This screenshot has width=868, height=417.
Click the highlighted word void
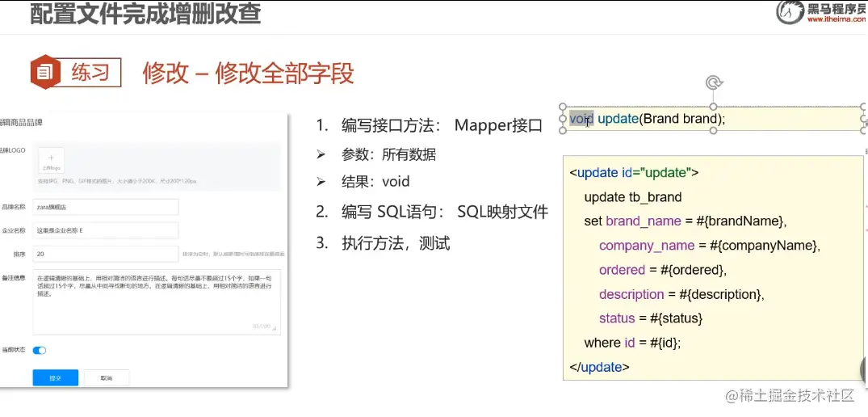click(582, 119)
